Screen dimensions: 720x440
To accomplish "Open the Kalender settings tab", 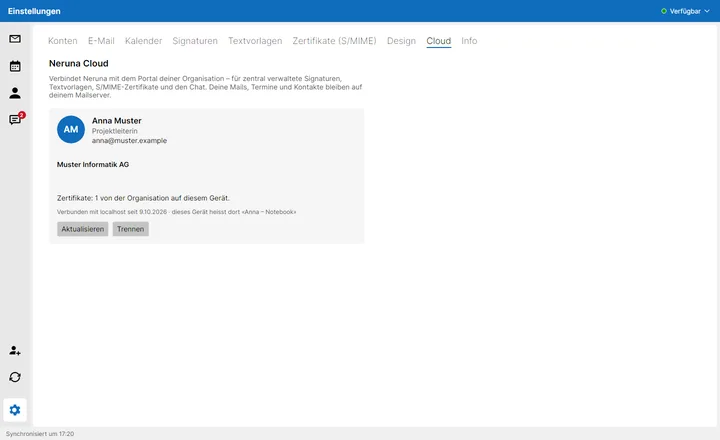I will [x=143, y=41].
